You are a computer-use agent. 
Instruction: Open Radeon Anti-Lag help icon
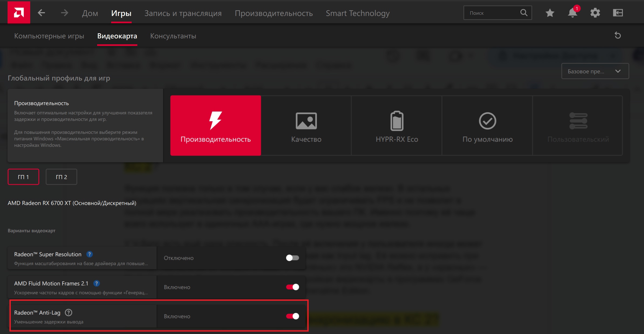click(69, 312)
